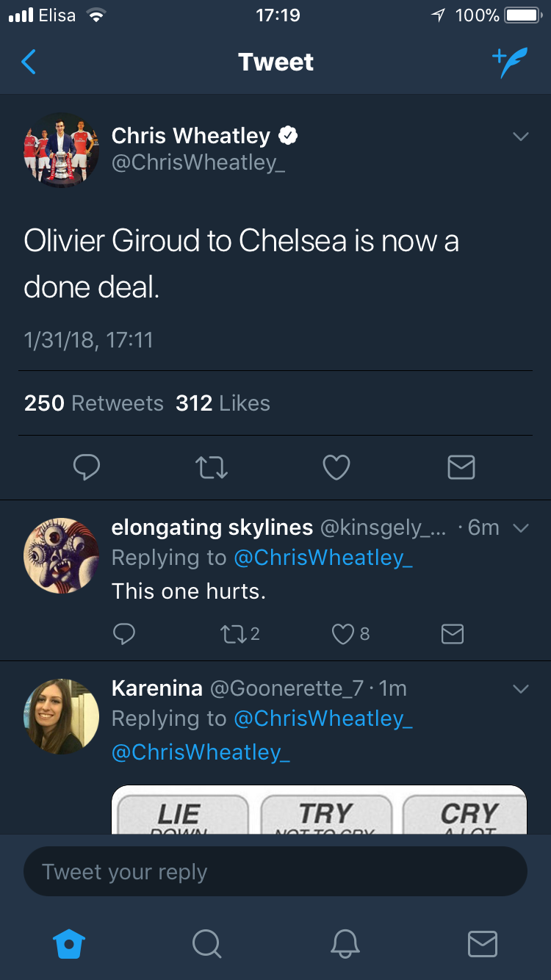Viewport: 551px width, 980px height.
Task: Like the Olivier Giroud tweet
Action: coord(336,467)
